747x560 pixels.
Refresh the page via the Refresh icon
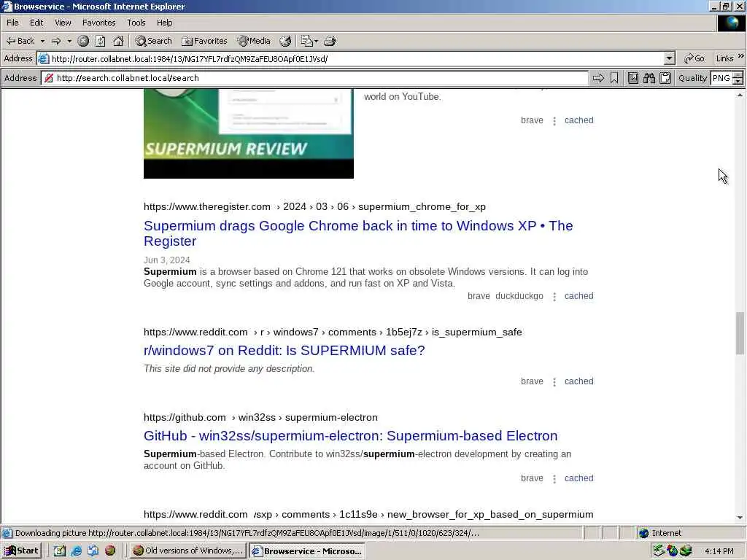tap(101, 41)
